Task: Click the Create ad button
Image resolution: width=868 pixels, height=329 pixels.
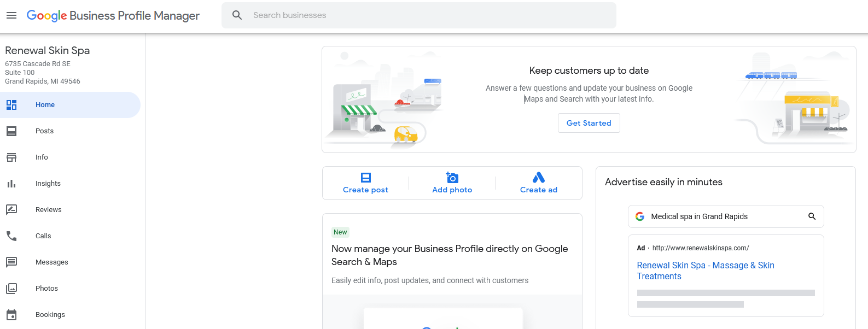Action: [539, 183]
